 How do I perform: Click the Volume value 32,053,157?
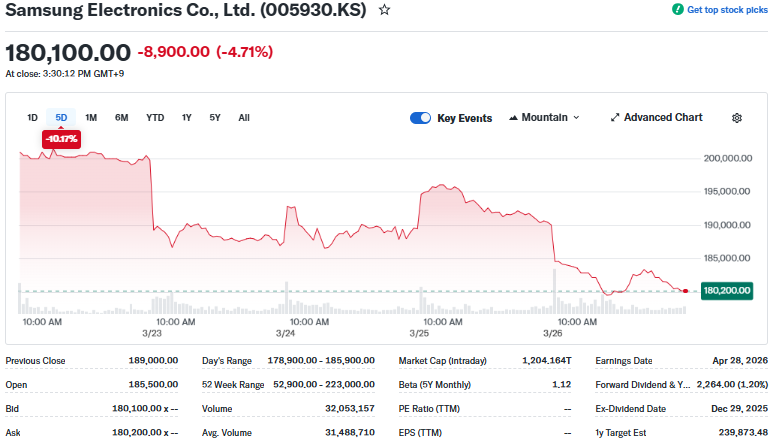pyautogui.click(x=350, y=409)
